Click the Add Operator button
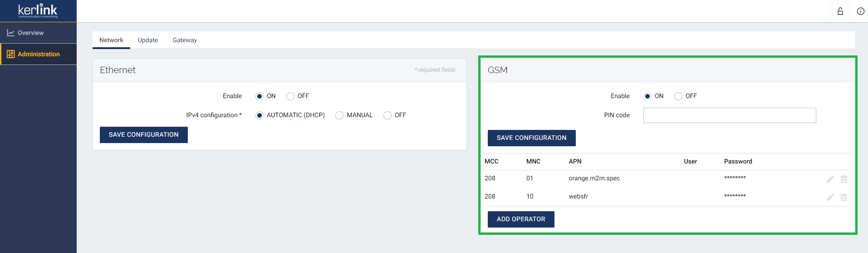The image size is (868, 253). click(x=521, y=219)
